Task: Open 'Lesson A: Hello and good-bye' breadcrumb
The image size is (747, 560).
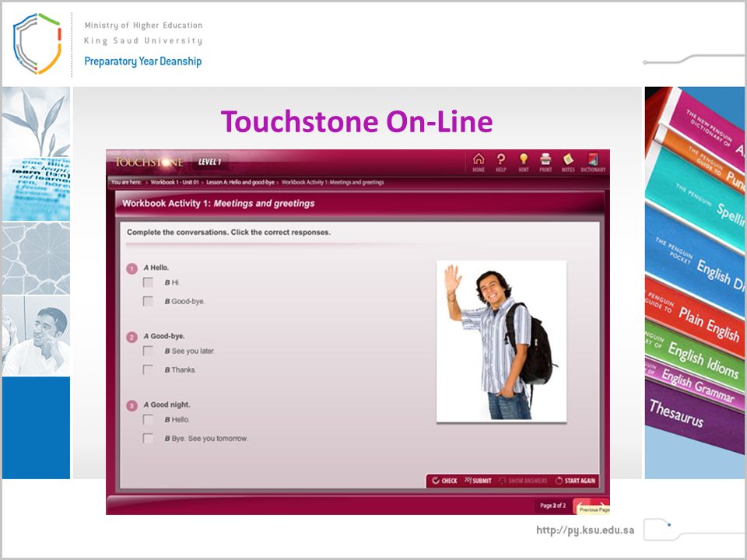Action: [240, 182]
